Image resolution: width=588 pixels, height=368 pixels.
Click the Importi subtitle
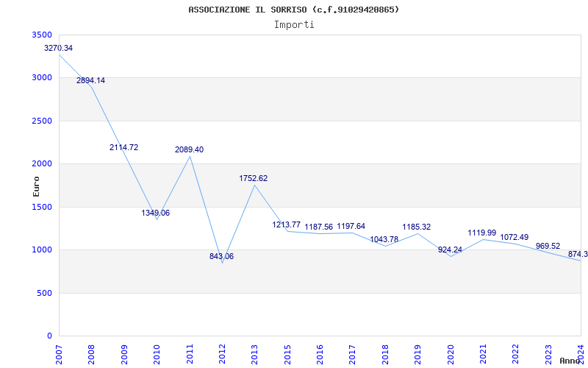(x=294, y=25)
